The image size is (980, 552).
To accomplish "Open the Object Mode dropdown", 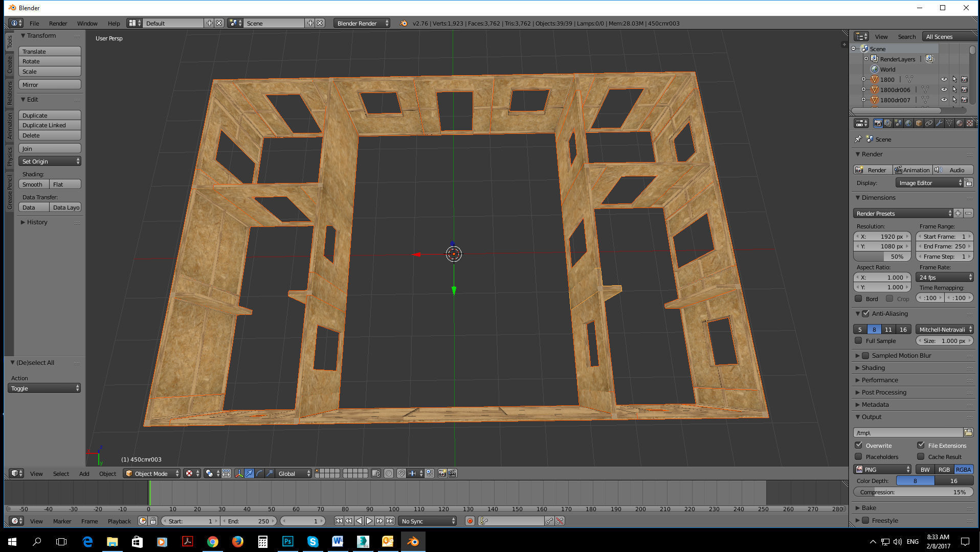I will 152,473.
